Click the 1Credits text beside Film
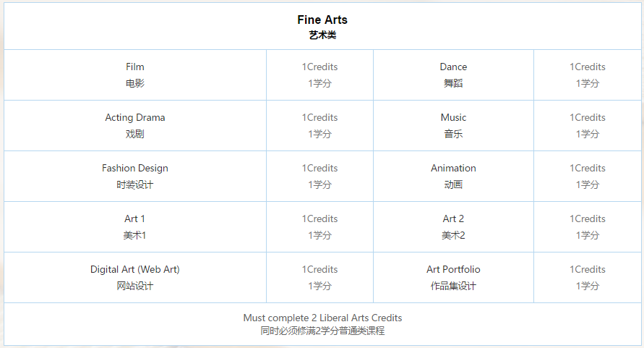The width and height of the screenshot is (644, 348). point(319,67)
